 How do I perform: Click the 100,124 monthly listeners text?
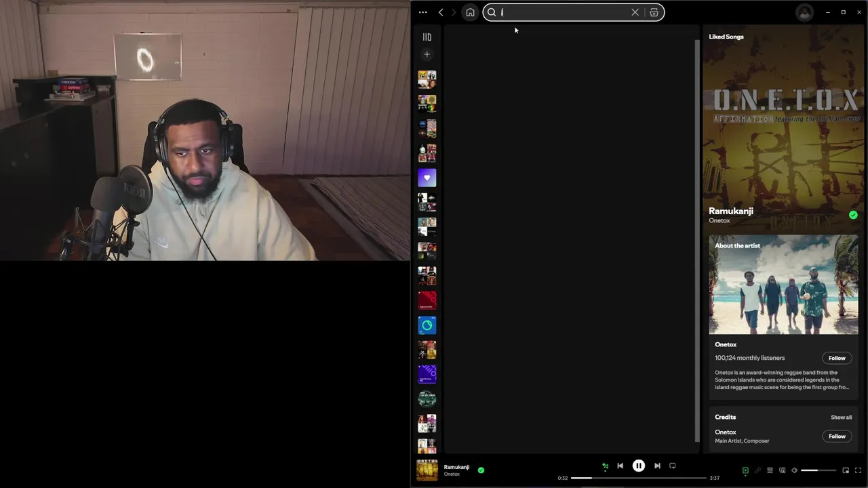749,358
